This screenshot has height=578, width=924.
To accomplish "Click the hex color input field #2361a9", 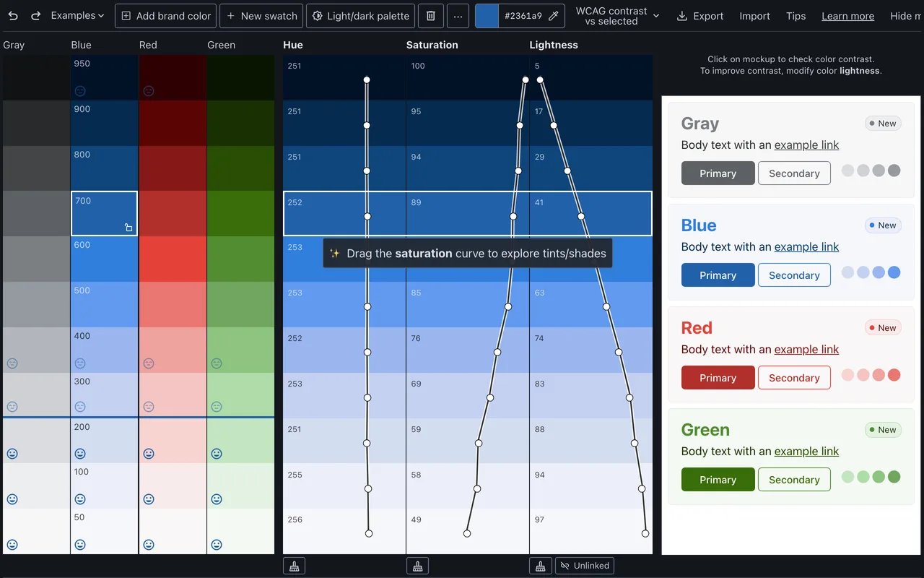I will click(523, 16).
